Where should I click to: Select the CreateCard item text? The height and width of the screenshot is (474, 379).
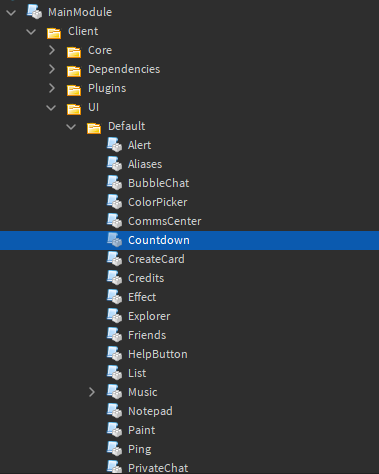[156, 259]
